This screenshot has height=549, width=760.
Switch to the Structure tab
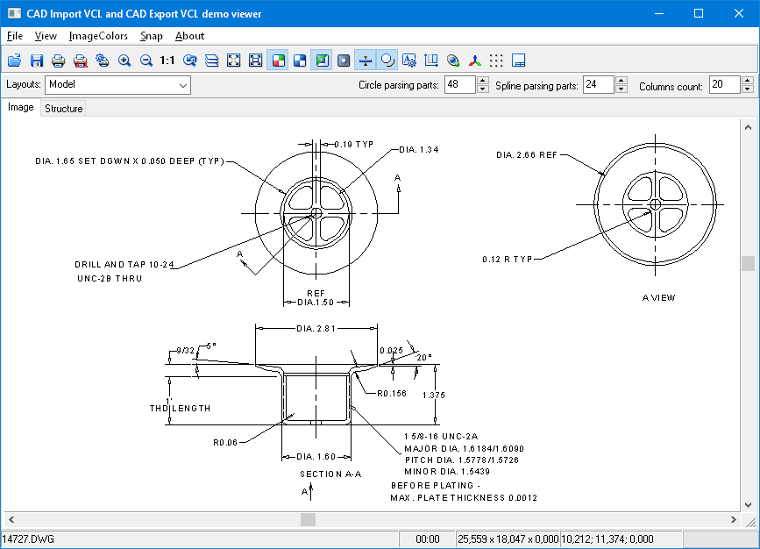63,108
